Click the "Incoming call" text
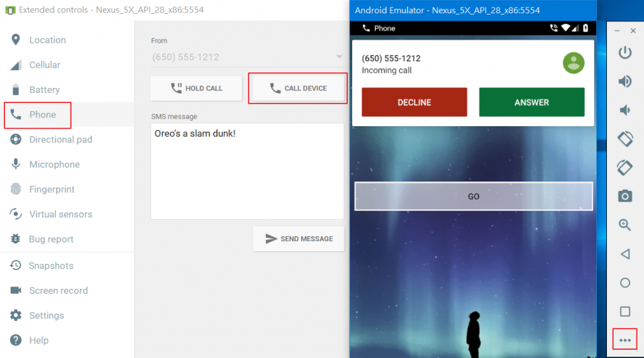Viewport: 644px width, 358px height. 387,70
